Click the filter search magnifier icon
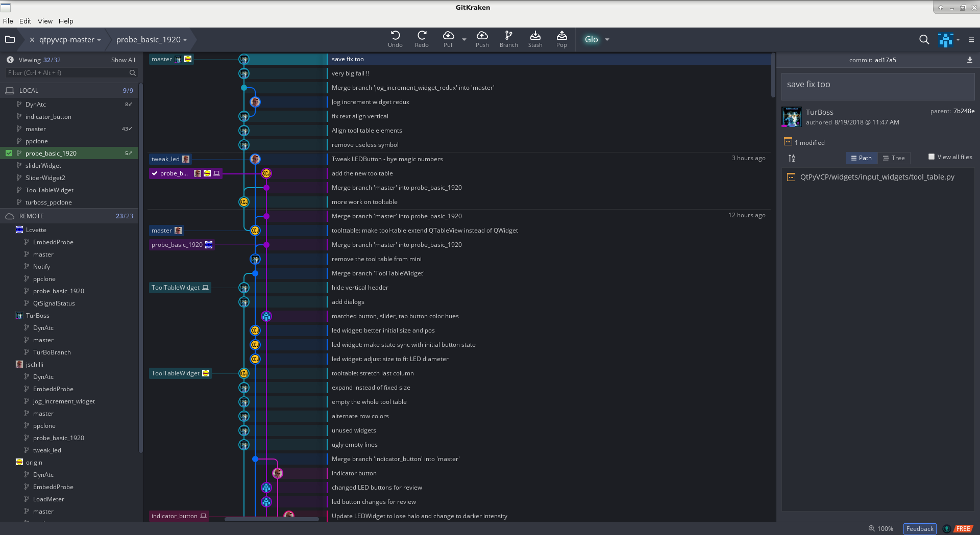 coord(133,73)
